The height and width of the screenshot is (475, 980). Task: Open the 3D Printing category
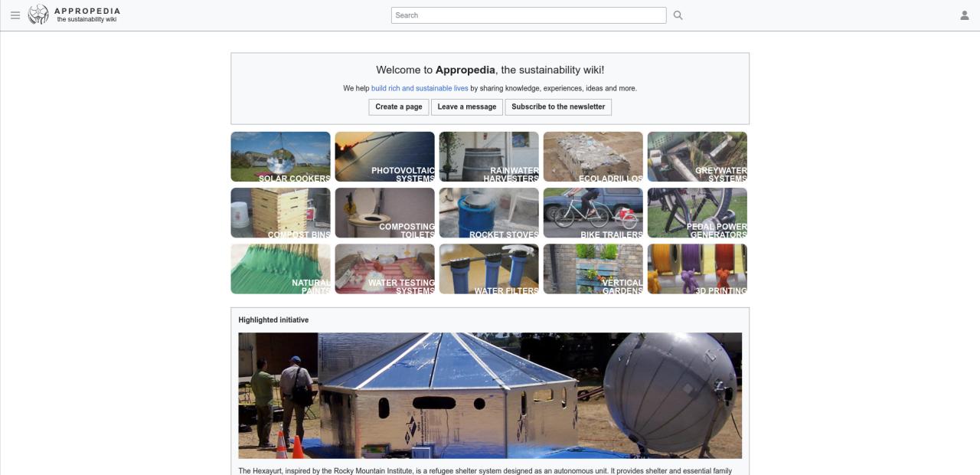point(697,268)
